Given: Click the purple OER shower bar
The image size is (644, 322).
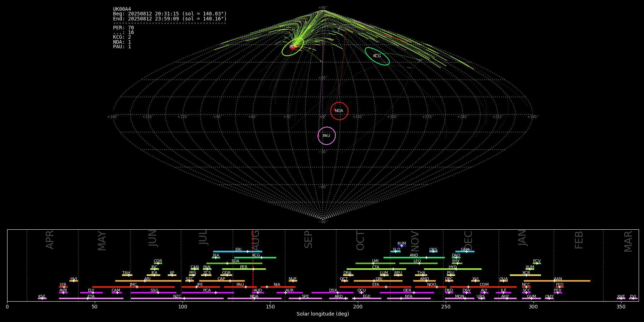Looking at the screenshot, I should pos(407,293).
